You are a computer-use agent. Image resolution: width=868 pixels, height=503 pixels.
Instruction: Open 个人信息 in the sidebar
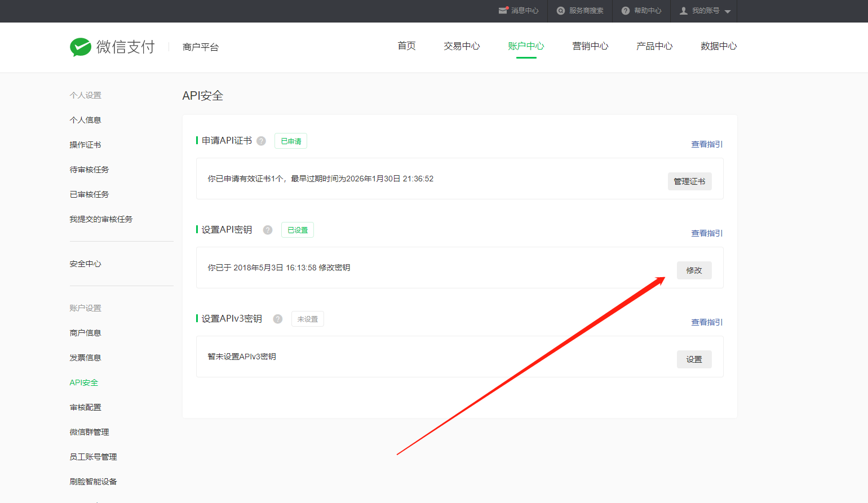pyautogui.click(x=86, y=120)
